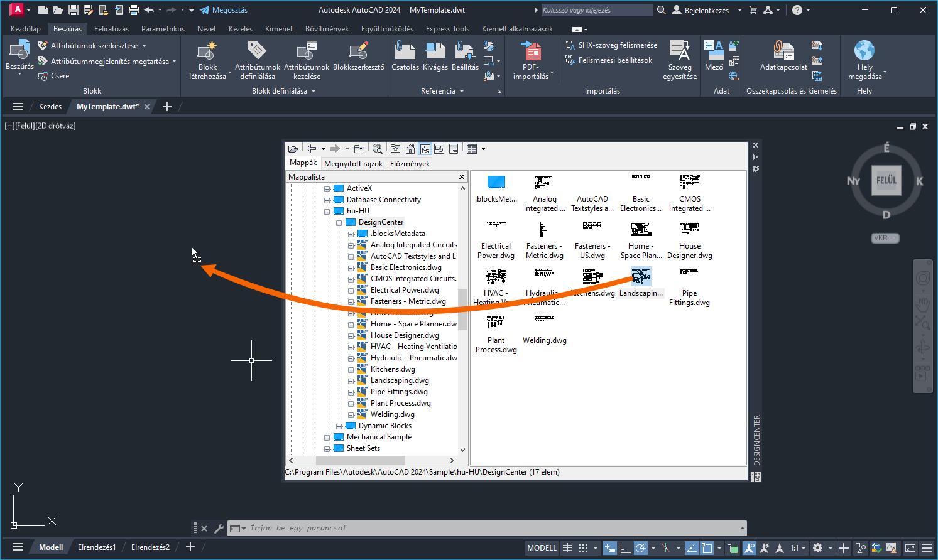938x560 pixels.
Task: Open DesignCenter favorites folder
Action: coord(395,149)
